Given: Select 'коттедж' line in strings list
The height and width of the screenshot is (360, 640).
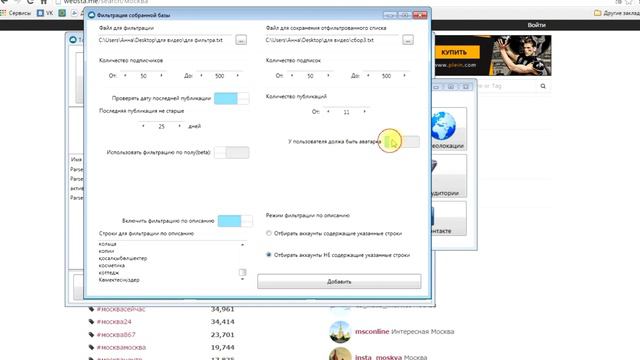Looking at the screenshot, I should 109,273.
